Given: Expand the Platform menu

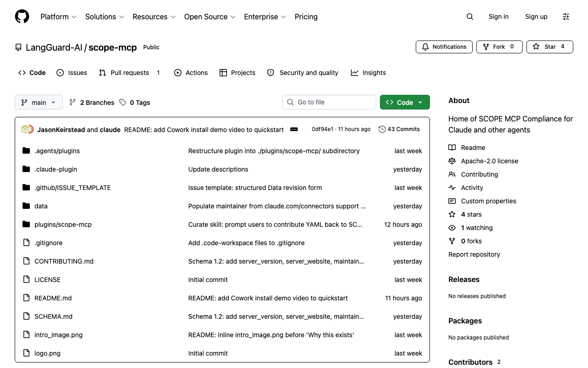Looking at the screenshot, I should (58, 17).
